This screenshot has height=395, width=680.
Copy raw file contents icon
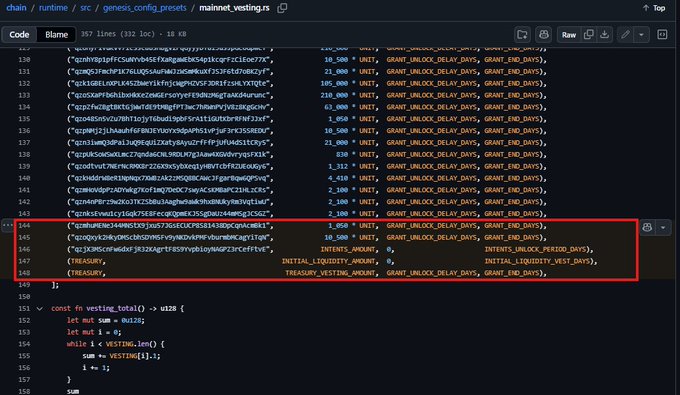tap(588, 35)
